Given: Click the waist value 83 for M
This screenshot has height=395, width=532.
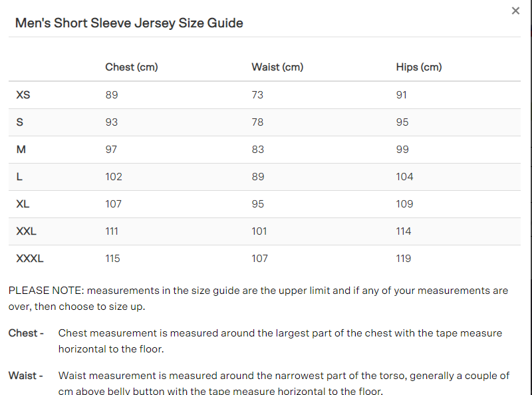Looking at the screenshot, I should (257, 150).
